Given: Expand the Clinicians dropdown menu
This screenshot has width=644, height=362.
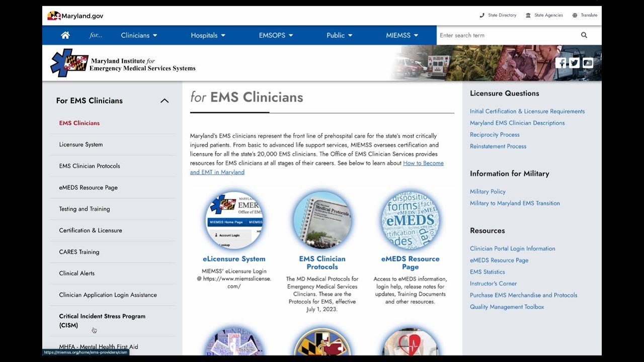Looking at the screenshot, I should pyautogui.click(x=139, y=35).
